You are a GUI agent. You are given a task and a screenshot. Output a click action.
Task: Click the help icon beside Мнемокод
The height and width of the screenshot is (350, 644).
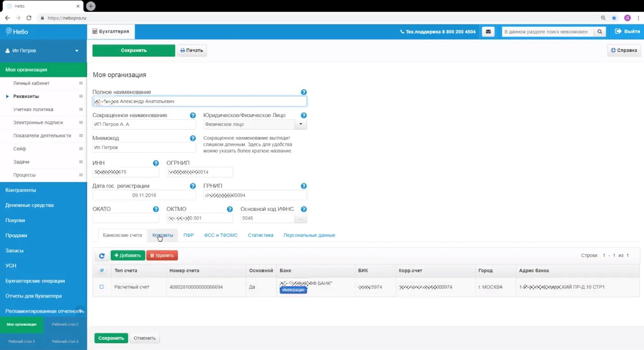point(193,138)
